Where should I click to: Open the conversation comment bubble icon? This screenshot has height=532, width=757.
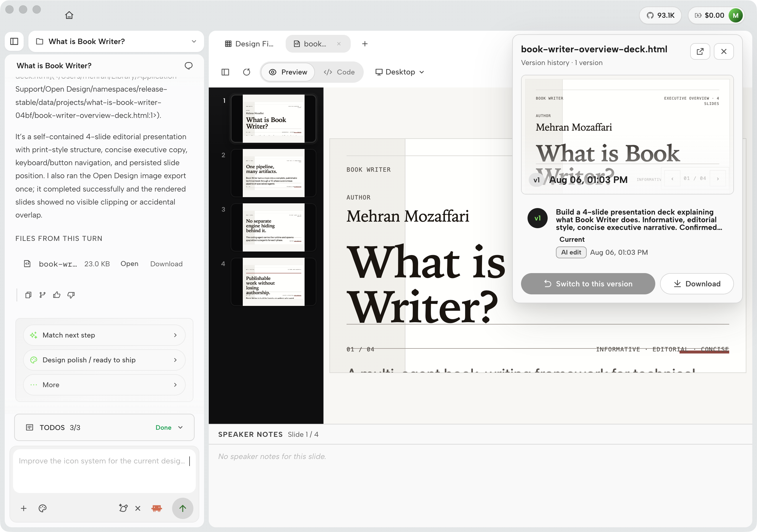point(188,66)
